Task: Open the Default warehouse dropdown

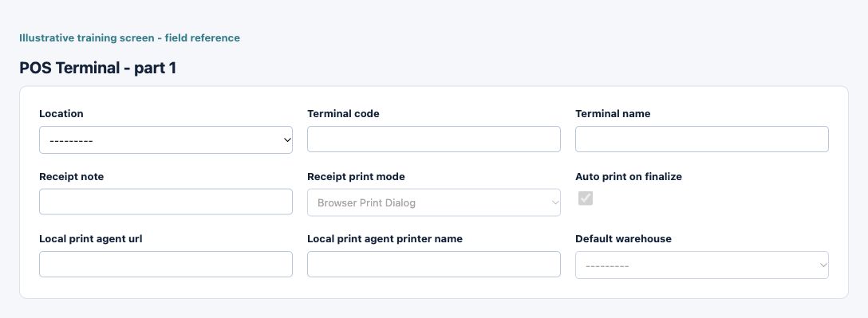Action: click(701, 265)
